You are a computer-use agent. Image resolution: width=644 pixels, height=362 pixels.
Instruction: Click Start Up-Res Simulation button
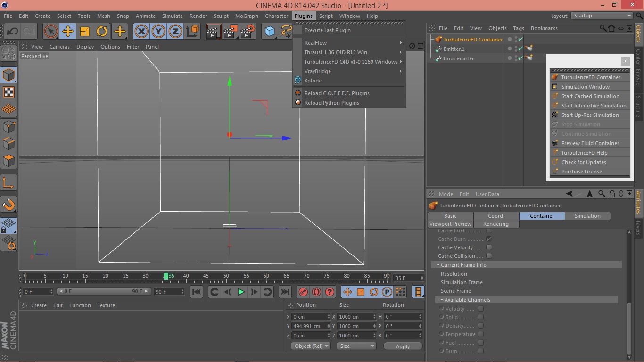point(590,115)
